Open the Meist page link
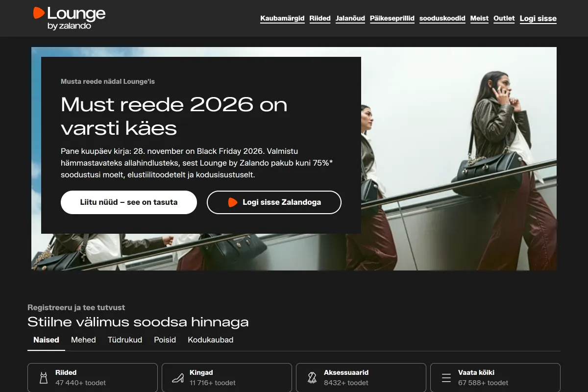 (x=479, y=19)
